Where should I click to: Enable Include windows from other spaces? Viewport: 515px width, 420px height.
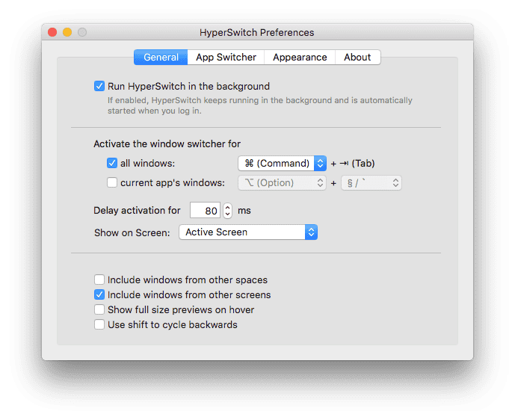pyautogui.click(x=99, y=280)
